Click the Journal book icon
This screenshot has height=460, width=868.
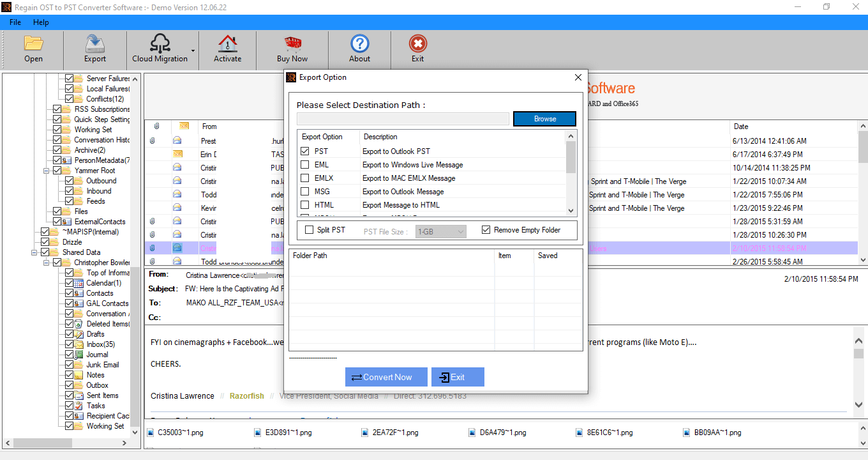pos(79,355)
